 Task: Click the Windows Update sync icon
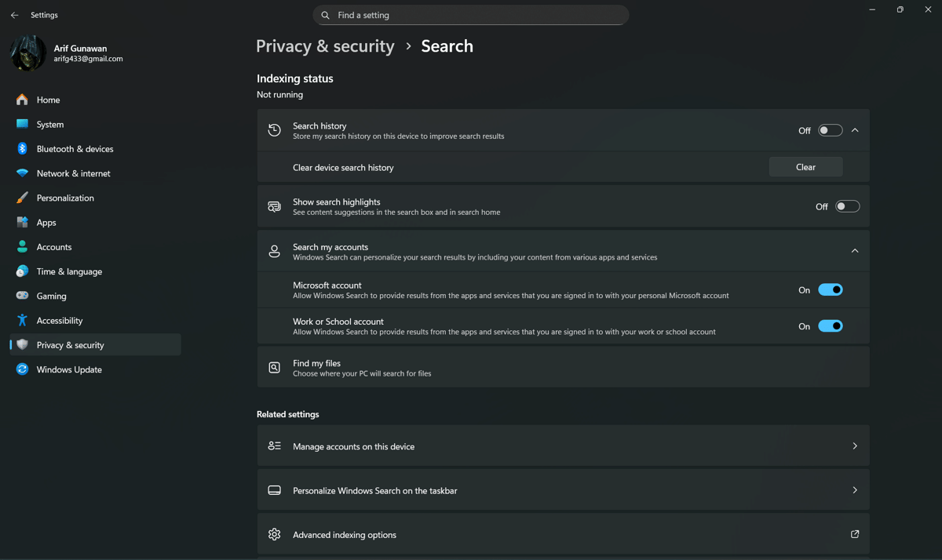[22, 369]
